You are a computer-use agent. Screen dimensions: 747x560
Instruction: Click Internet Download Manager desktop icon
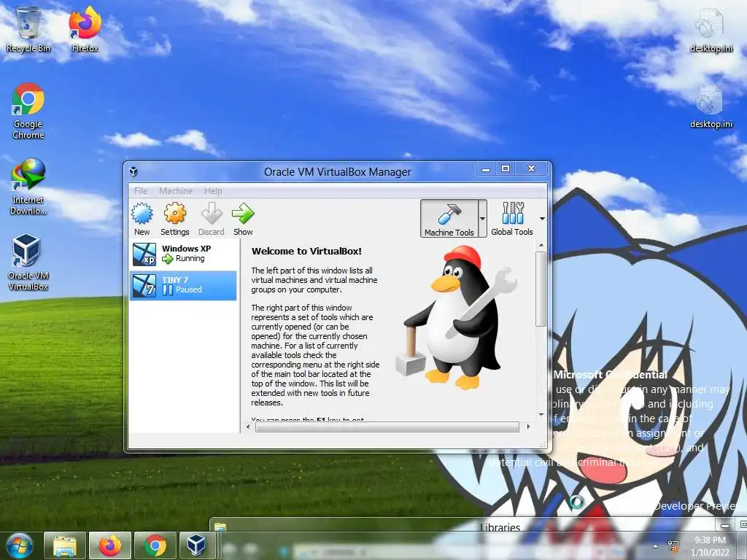(x=28, y=187)
